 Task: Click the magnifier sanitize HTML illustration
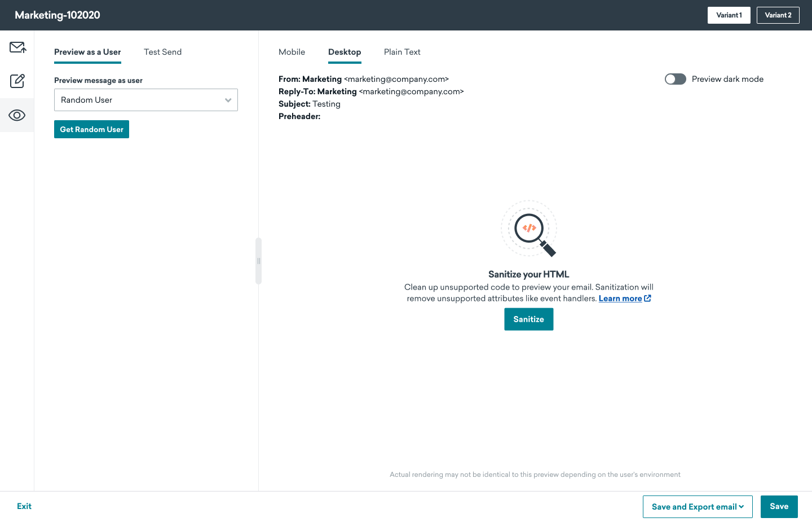529,229
